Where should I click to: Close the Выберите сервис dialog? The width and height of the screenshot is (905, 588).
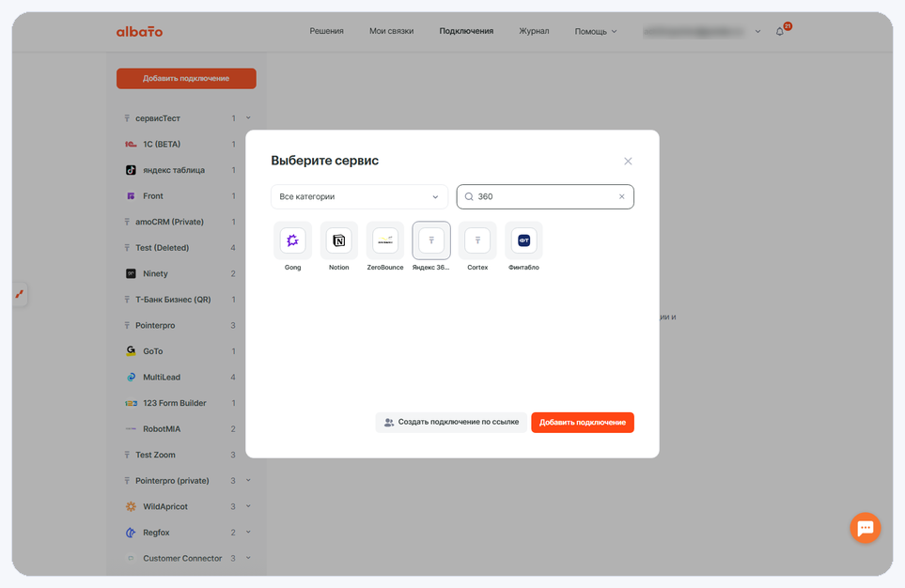[x=628, y=161]
